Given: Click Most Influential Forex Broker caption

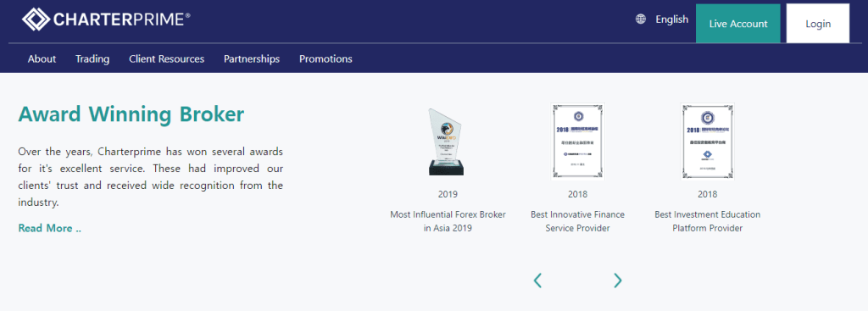Looking at the screenshot, I should tap(448, 221).
